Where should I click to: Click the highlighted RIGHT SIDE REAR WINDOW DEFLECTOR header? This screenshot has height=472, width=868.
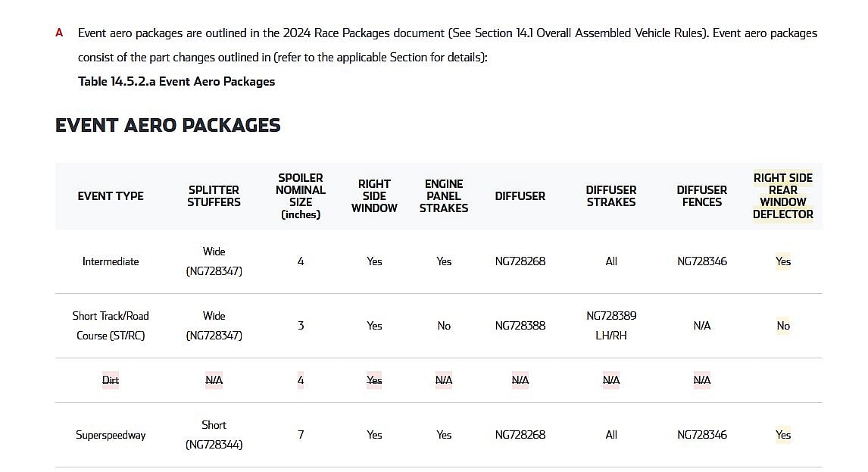pyautogui.click(x=782, y=195)
